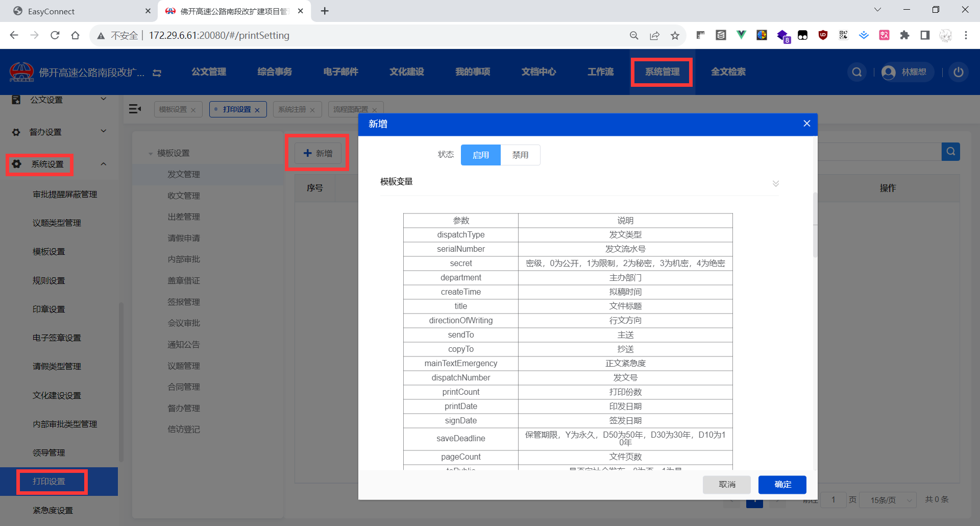Select 出差管理 in the template tree
This screenshot has width=980, height=526.
pos(184,217)
